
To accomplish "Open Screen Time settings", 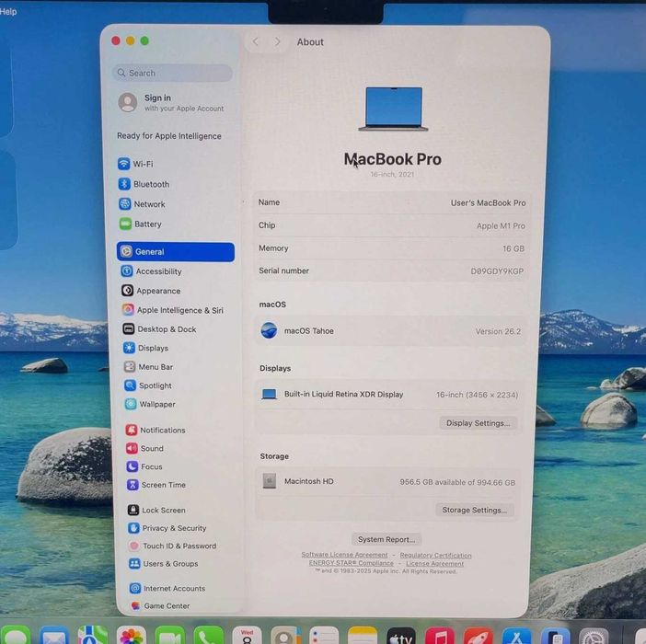I will coord(156,485).
